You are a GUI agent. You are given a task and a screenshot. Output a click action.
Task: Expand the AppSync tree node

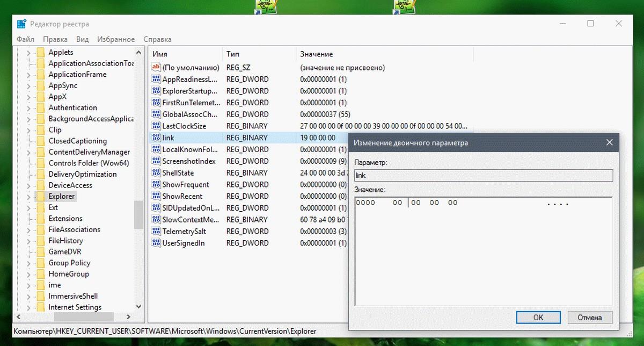(x=28, y=85)
